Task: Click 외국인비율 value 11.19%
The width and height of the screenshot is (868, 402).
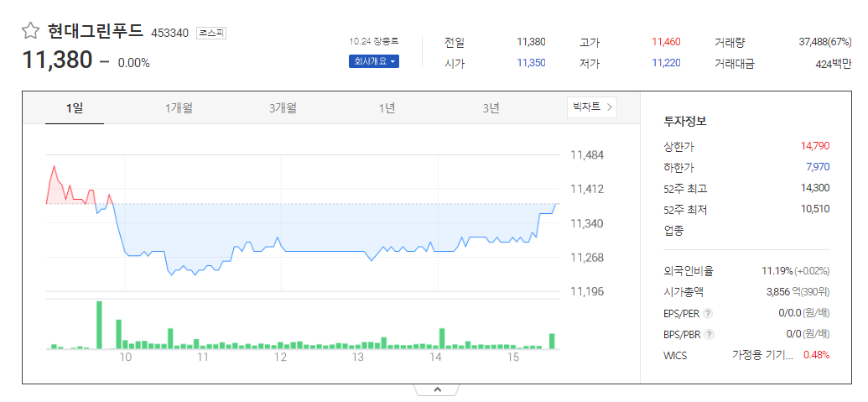Action: (777, 271)
